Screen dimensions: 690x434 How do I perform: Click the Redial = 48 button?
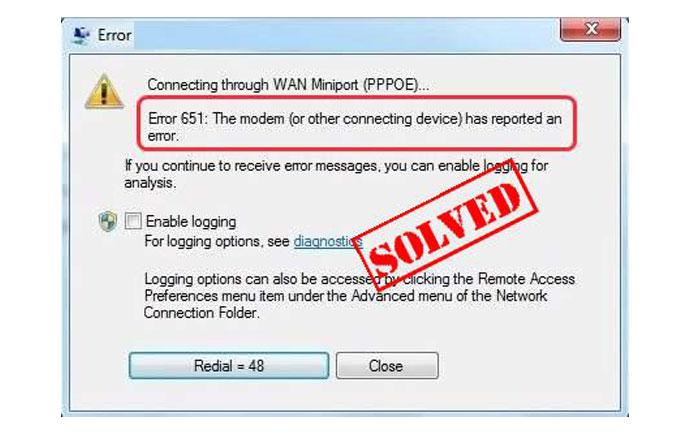click(x=229, y=365)
